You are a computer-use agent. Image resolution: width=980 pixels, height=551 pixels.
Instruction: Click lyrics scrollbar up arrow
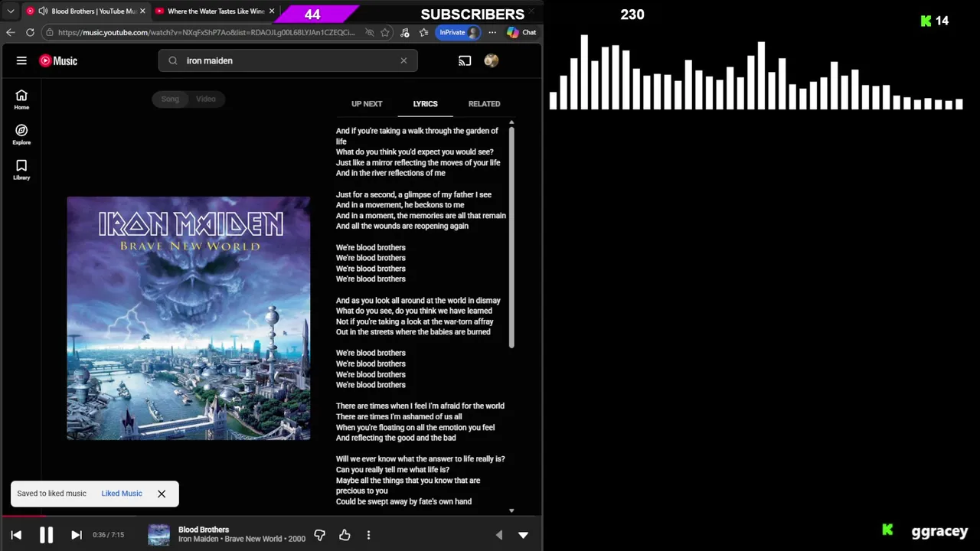pos(511,122)
